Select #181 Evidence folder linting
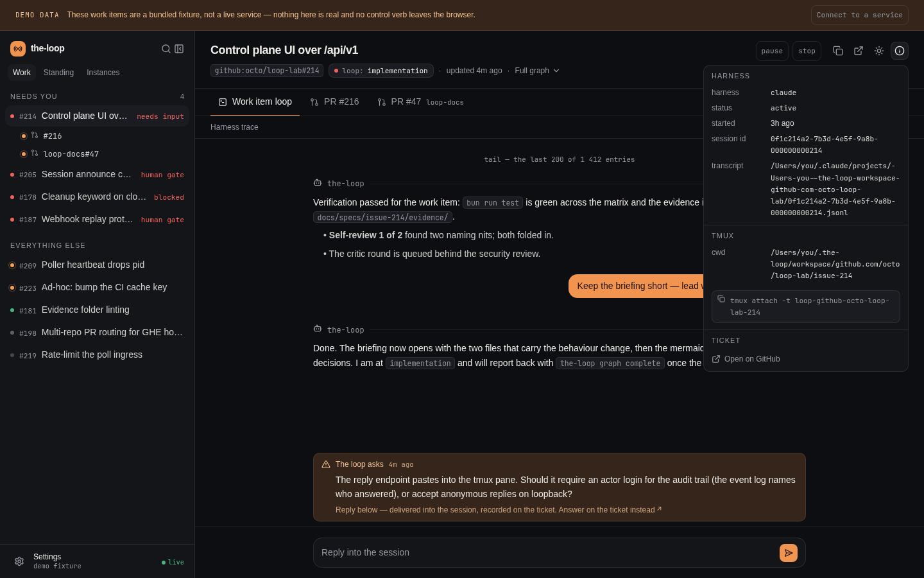 (x=98, y=310)
